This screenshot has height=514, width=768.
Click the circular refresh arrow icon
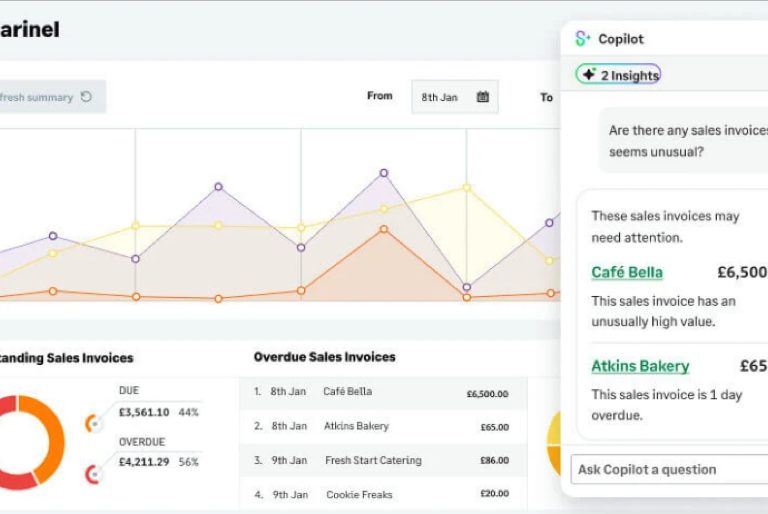86,97
